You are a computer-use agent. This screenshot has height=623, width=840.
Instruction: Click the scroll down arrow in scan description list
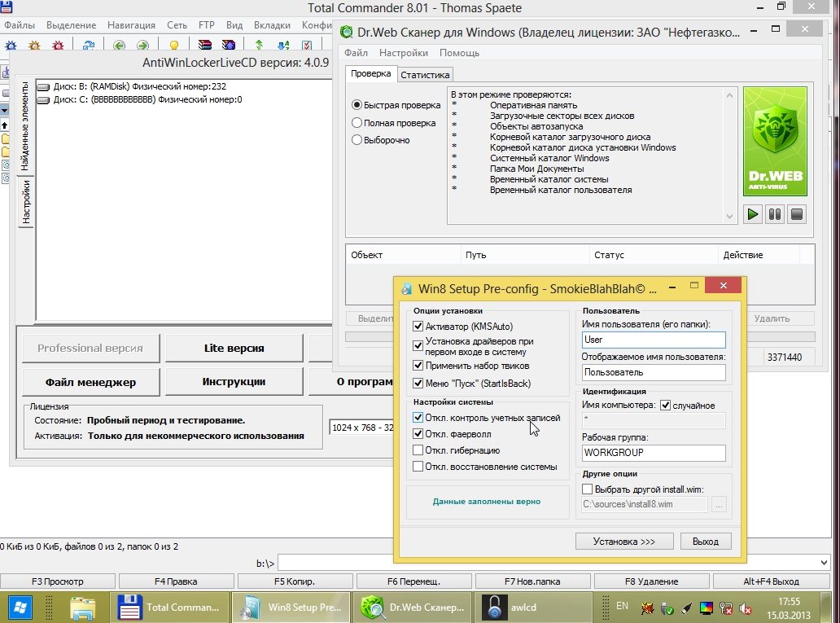tap(729, 217)
